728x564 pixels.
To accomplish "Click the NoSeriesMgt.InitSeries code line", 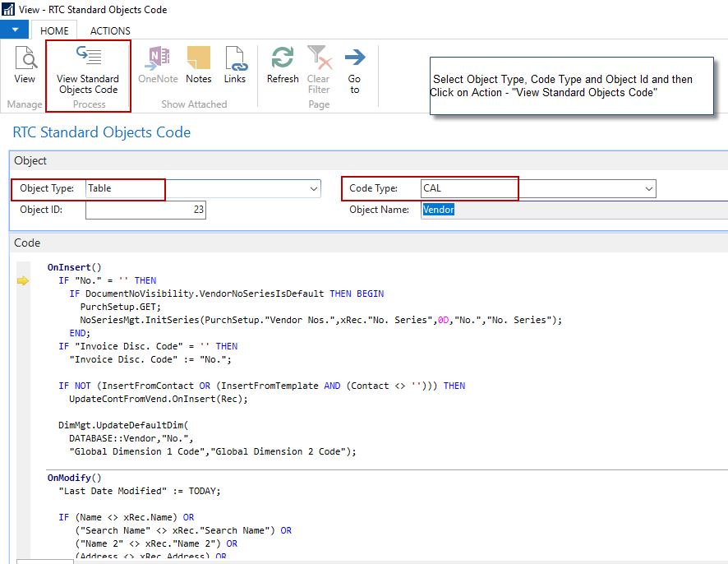I will pos(320,320).
